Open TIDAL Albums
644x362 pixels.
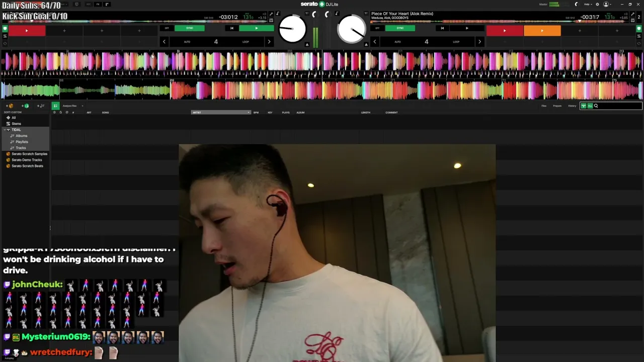pyautogui.click(x=21, y=136)
